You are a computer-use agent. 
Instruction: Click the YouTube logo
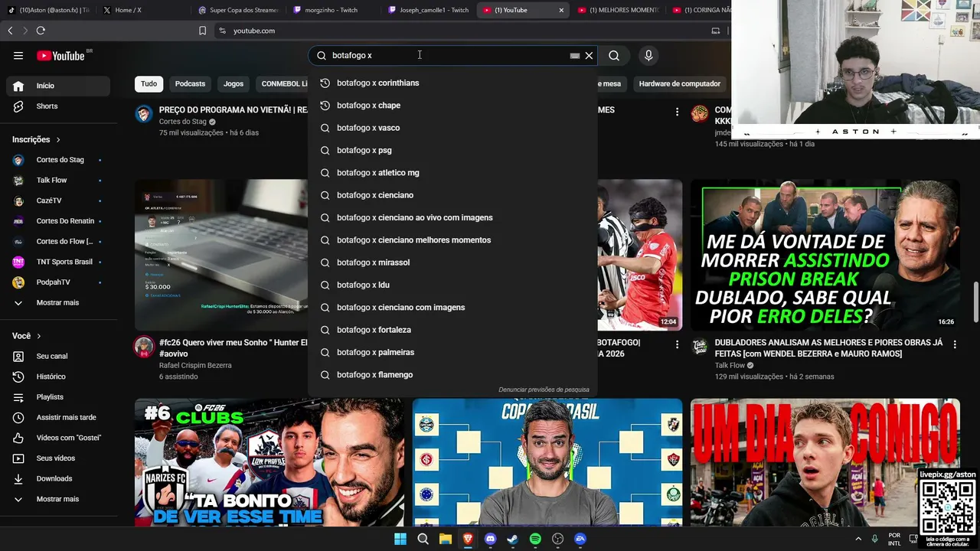60,55
